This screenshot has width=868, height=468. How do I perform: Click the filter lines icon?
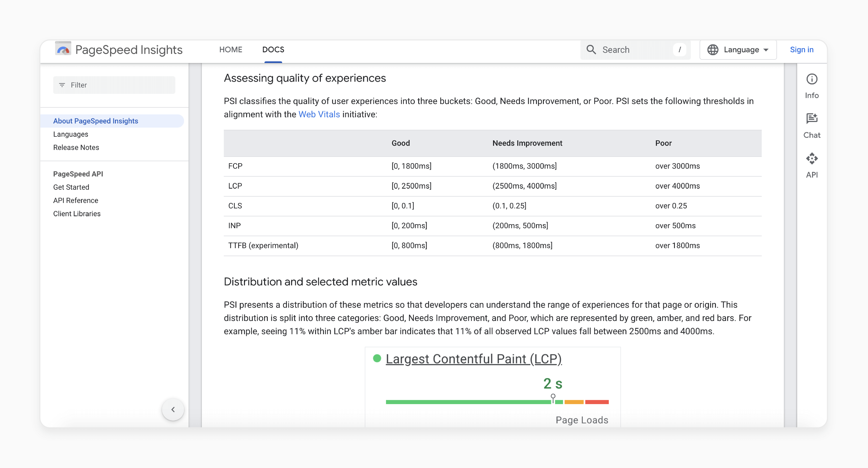(62, 85)
